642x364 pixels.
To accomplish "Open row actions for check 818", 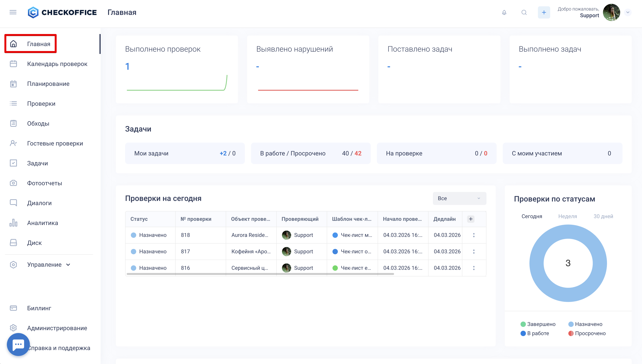I will click(474, 235).
